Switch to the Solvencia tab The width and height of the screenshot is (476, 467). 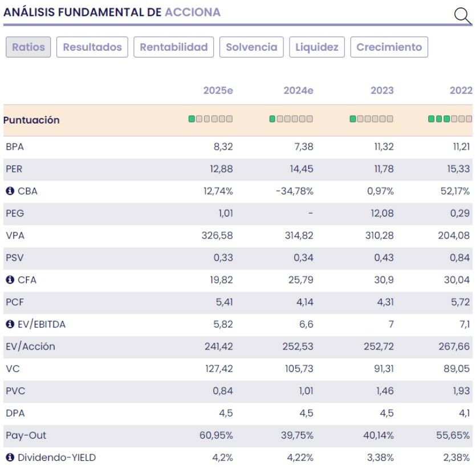(251, 47)
